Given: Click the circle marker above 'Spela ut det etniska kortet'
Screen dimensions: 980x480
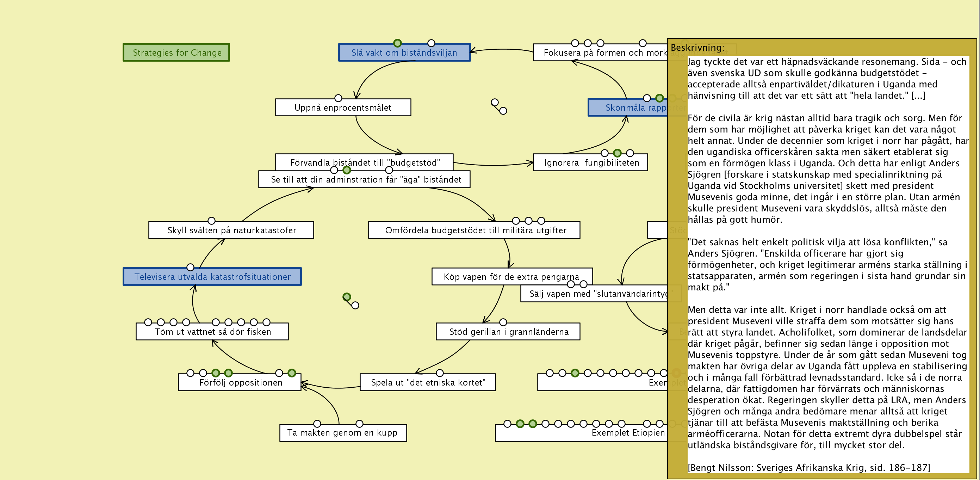Looking at the screenshot, I should pos(440,373).
